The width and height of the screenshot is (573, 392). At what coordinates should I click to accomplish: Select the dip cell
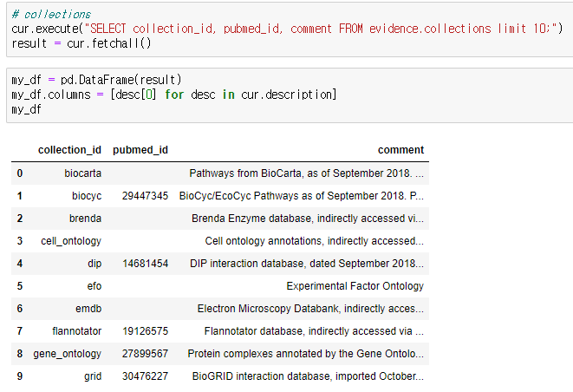[94, 264]
